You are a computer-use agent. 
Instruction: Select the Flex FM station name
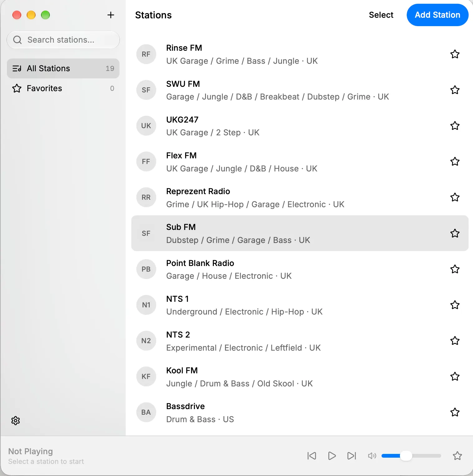click(181, 156)
